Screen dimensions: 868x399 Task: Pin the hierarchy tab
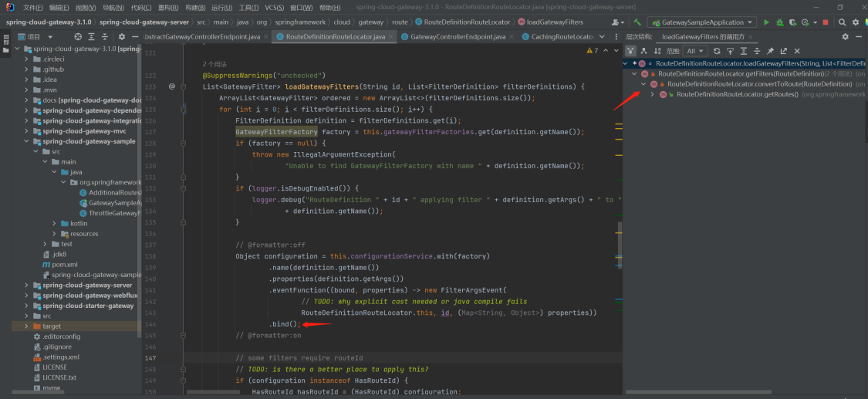click(770, 51)
